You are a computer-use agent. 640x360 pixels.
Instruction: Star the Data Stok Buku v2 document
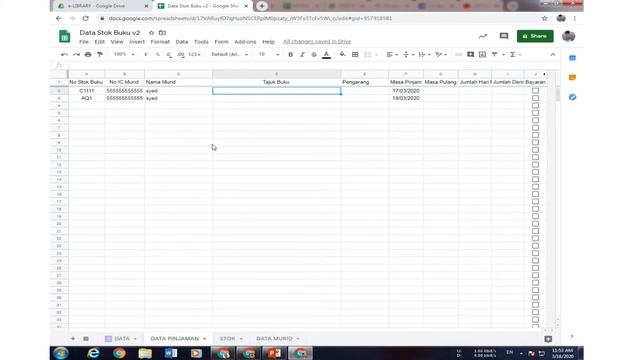[x=151, y=33]
